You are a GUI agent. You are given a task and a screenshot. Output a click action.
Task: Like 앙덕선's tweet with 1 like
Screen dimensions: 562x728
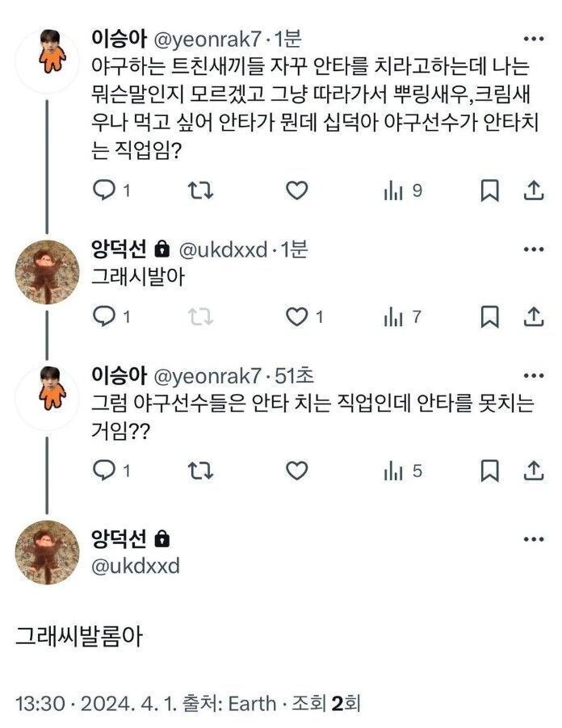tap(297, 317)
